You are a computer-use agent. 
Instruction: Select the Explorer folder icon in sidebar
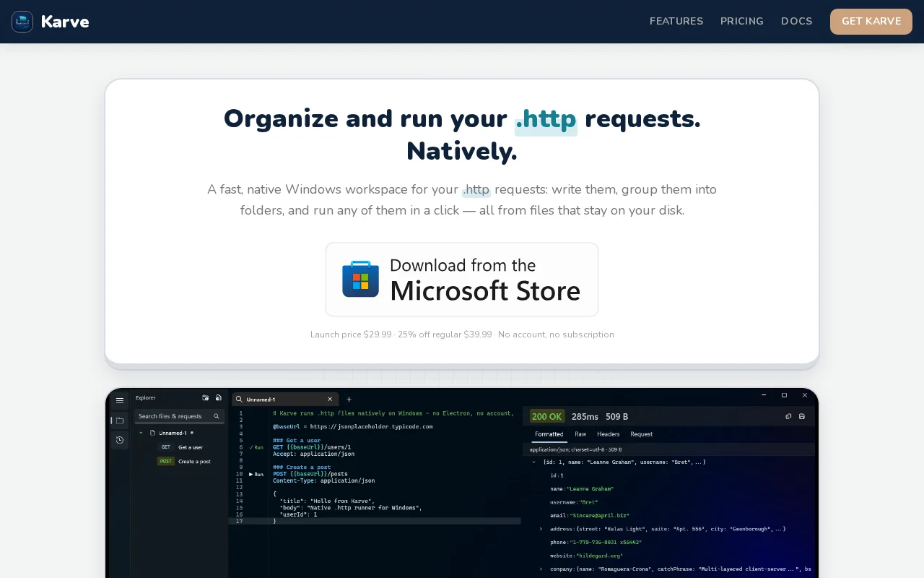tap(120, 420)
